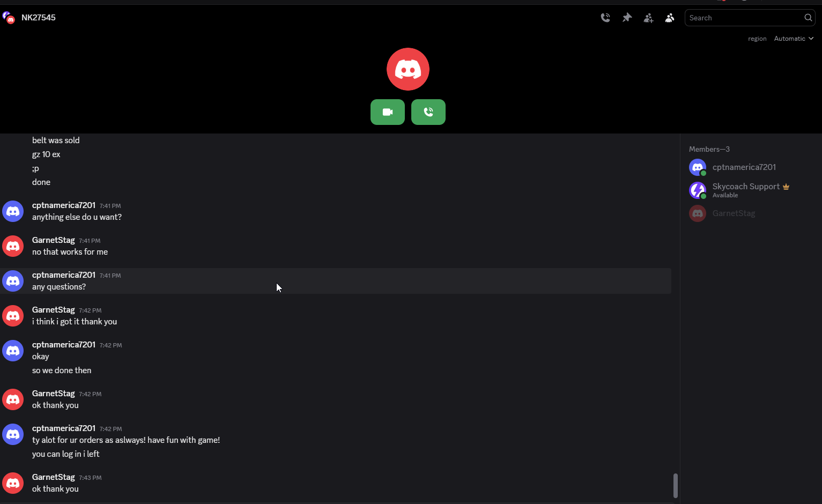Click username cptnamerica7201 above the 'okay' message
This screenshot has width=822, height=504.
(64, 345)
